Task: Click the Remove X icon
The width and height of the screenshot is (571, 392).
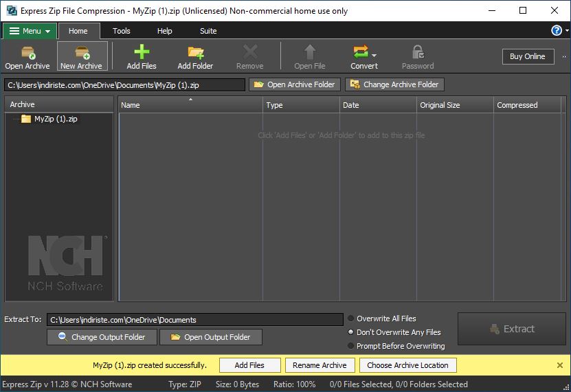Action: click(250, 52)
